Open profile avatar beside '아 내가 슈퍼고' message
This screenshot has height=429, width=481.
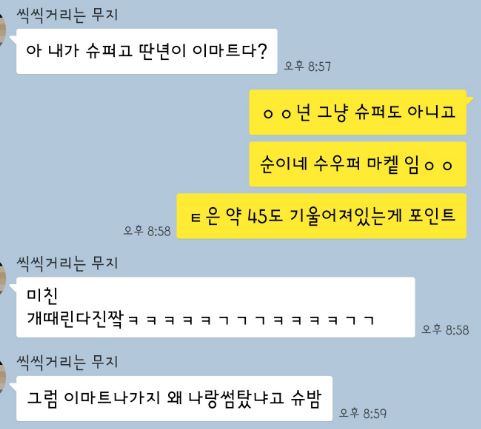tap(3, 30)
